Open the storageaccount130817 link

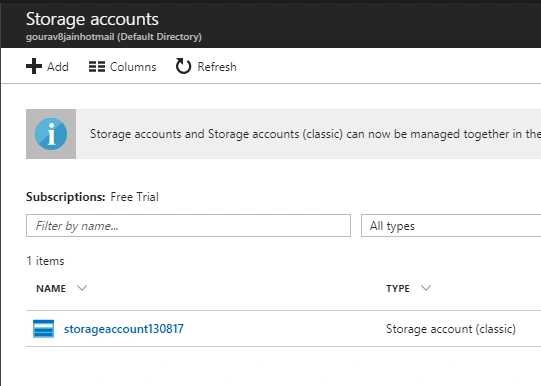pos(124,329)
